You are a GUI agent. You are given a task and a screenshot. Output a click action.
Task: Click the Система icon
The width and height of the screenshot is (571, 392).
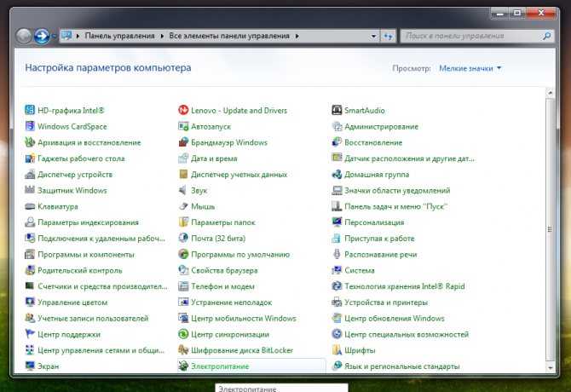tap(337, 270)
